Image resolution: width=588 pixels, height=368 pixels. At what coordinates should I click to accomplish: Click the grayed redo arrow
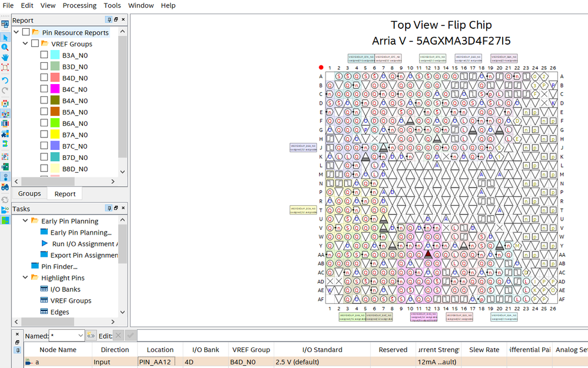5,90
